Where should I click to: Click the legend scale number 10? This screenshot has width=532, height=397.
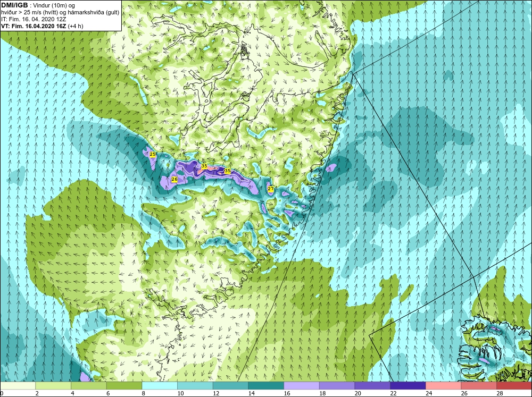pyautogui.click(x=180, y=393)
